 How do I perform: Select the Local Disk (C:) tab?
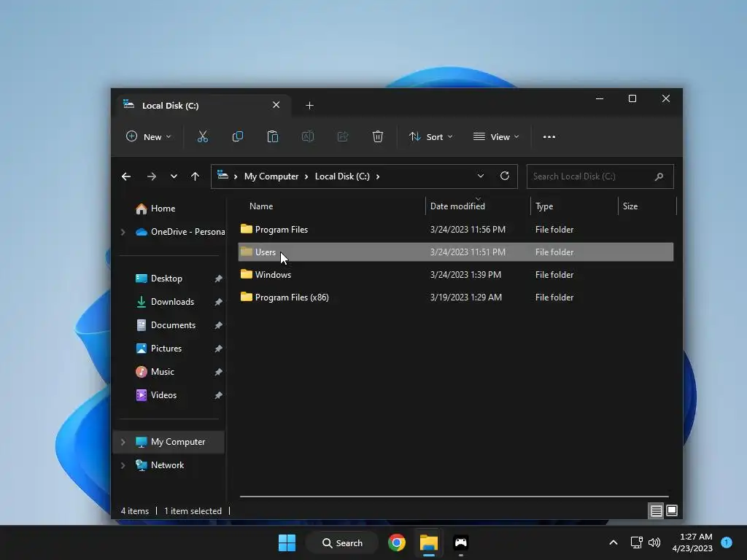[x=203, y=105]
